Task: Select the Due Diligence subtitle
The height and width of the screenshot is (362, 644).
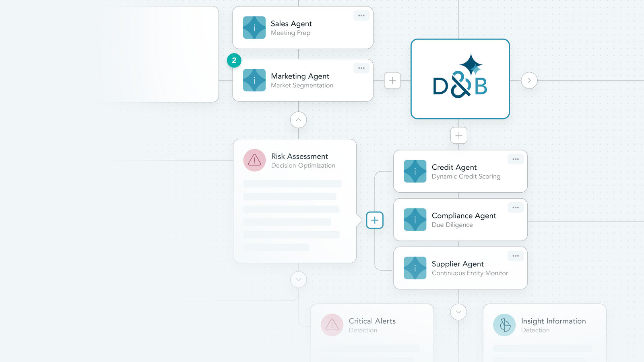Action: [x=452, y=225]
